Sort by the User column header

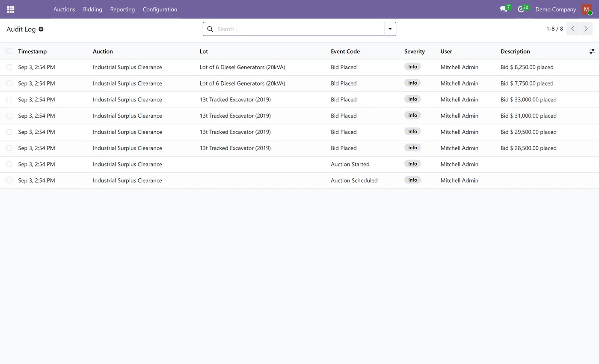(x=446, y=51)
